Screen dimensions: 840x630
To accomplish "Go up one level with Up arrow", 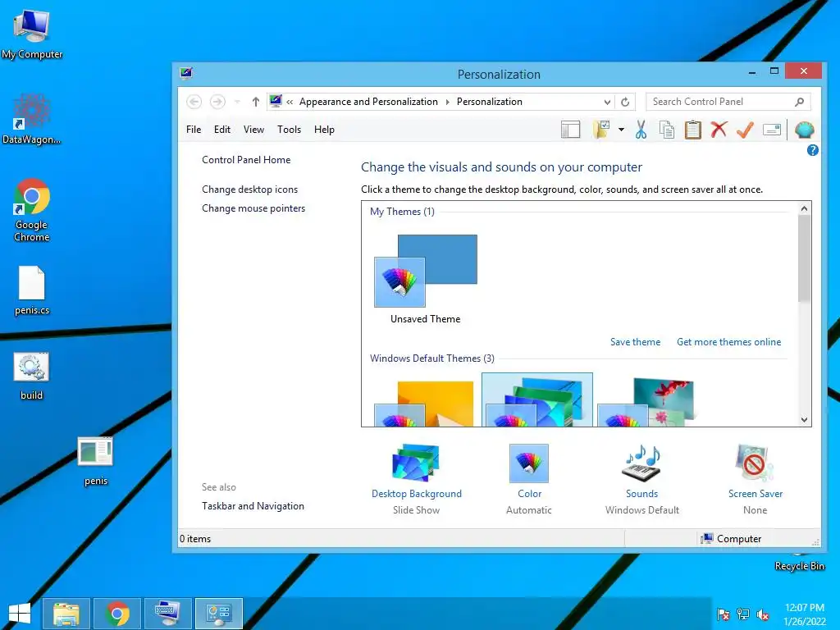I will pyautogui.click(x=256, y=102).
